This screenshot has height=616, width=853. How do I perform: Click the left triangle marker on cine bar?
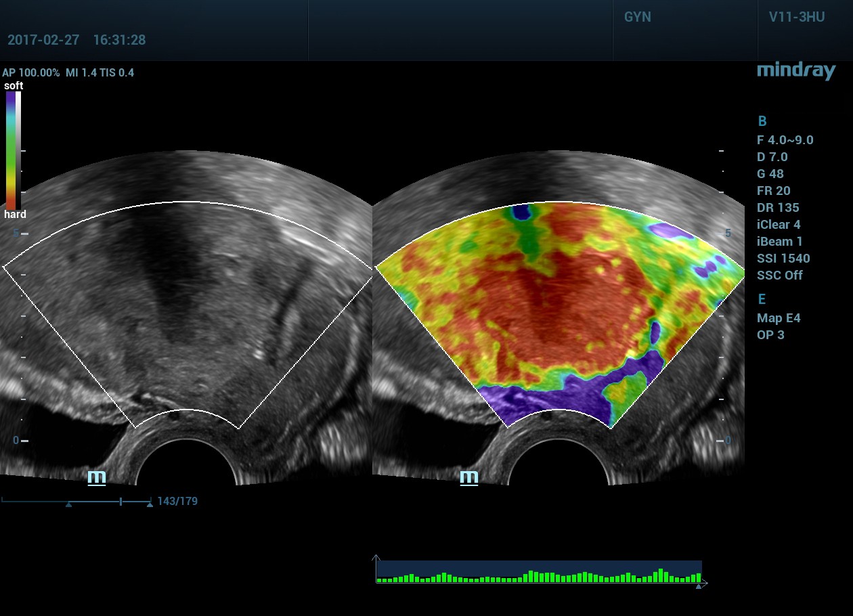click(x=68, y=504)
